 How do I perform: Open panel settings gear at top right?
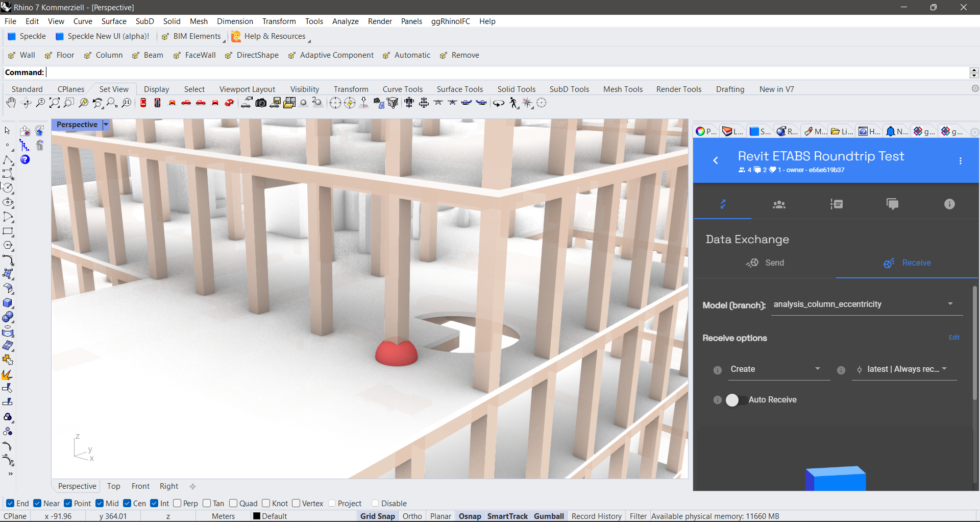click(974, 132)
